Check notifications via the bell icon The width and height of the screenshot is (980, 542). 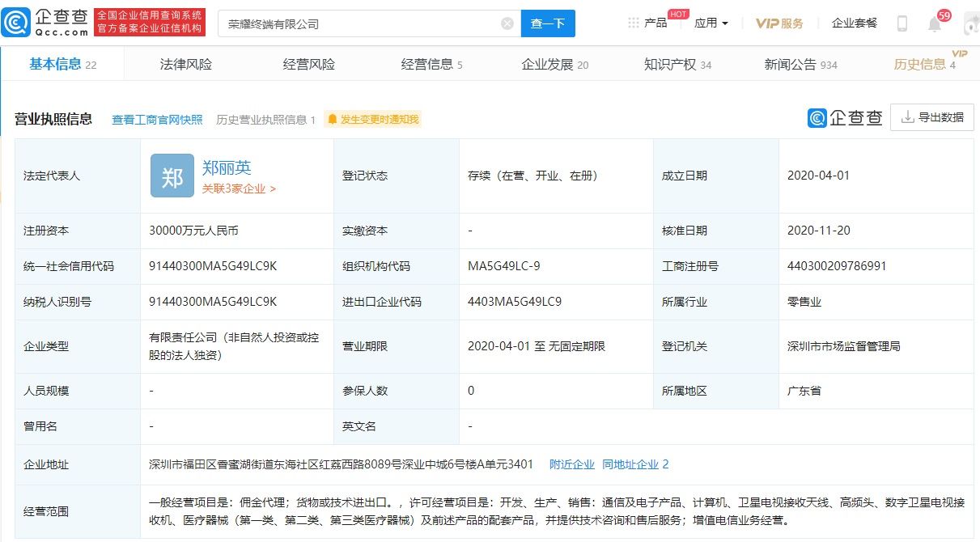point(931,23)
